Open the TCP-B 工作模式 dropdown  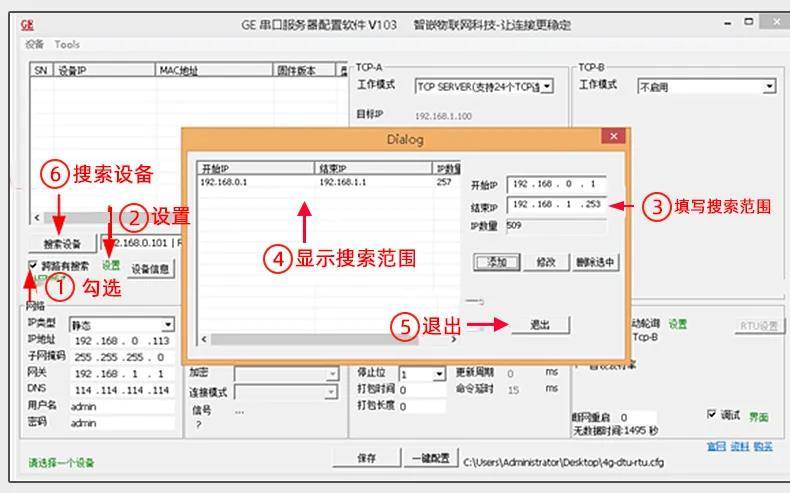point(769,87)
